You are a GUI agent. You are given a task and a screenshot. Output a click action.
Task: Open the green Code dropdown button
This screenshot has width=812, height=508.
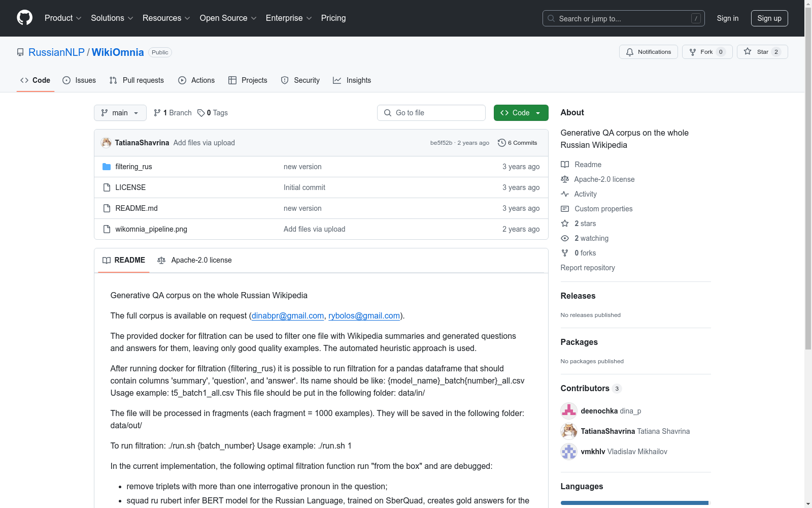coord(521,113)
